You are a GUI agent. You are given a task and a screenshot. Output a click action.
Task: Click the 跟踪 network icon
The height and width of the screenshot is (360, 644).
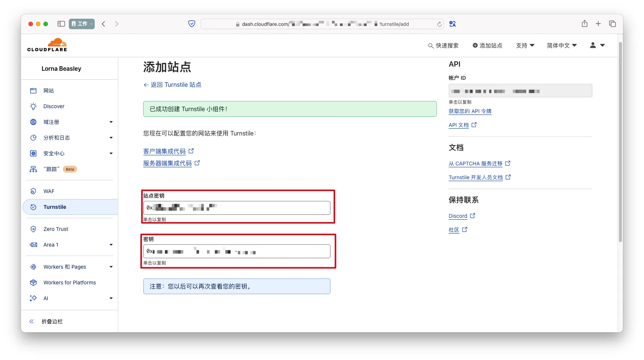[x=33, y=169]
